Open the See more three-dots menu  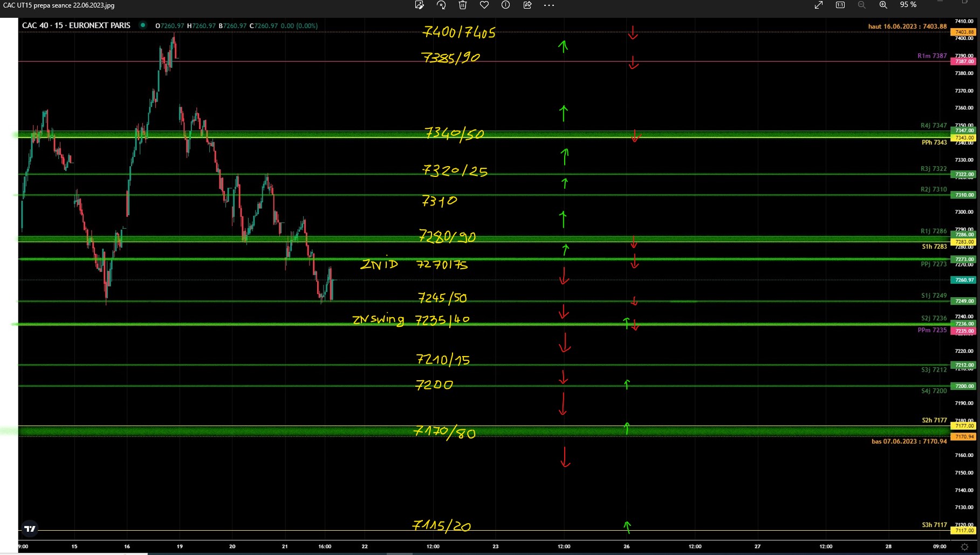coord(549,5)
